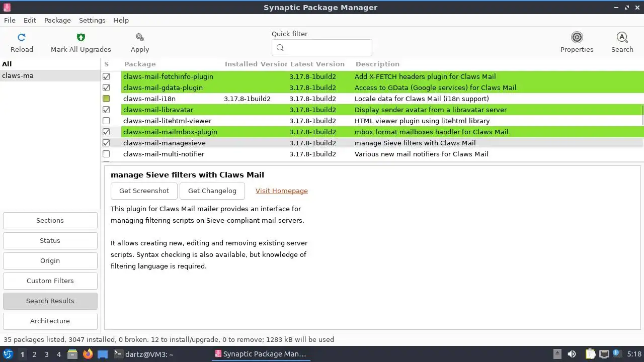
Task: Open the Lubuntu start menu
Action: (8, 354)
